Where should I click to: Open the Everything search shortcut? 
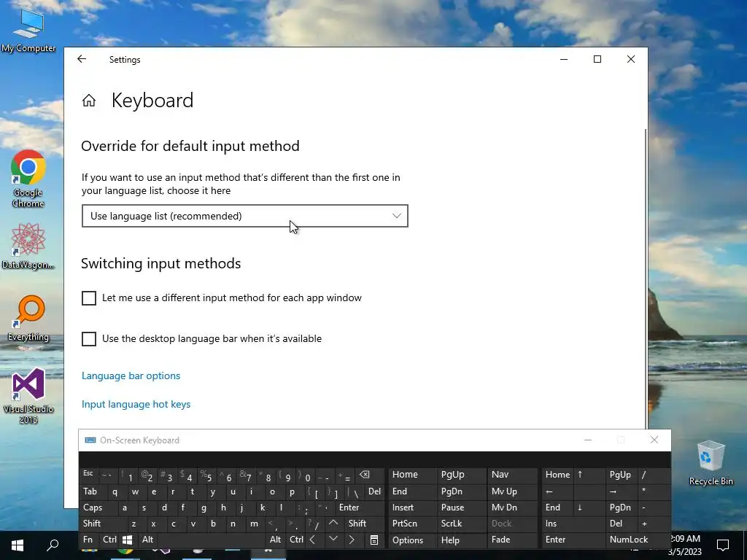(x=28, y=318)
